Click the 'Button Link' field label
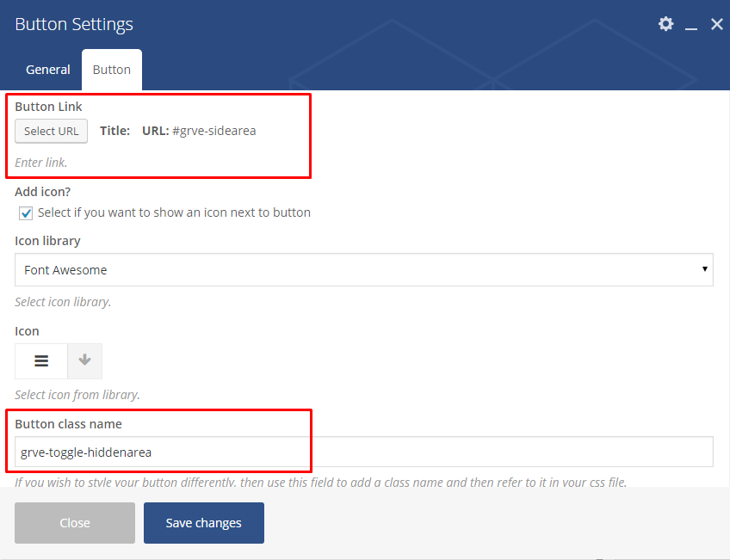 click(x=48, y=107)
